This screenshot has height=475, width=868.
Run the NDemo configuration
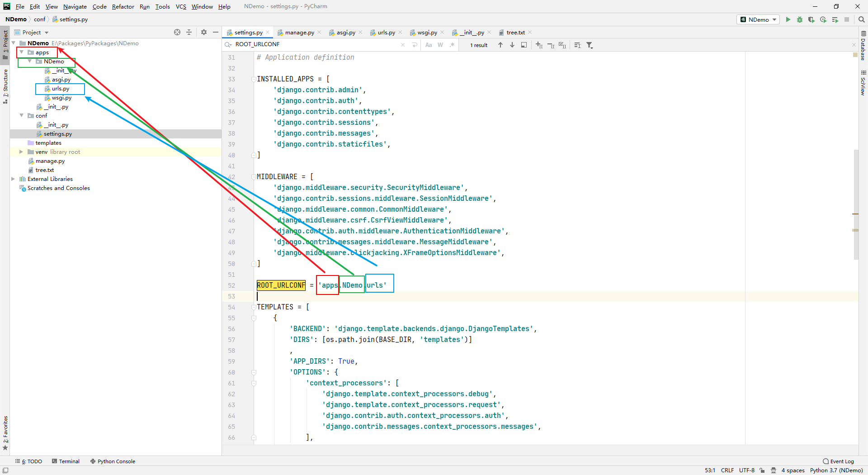[788, 19]
